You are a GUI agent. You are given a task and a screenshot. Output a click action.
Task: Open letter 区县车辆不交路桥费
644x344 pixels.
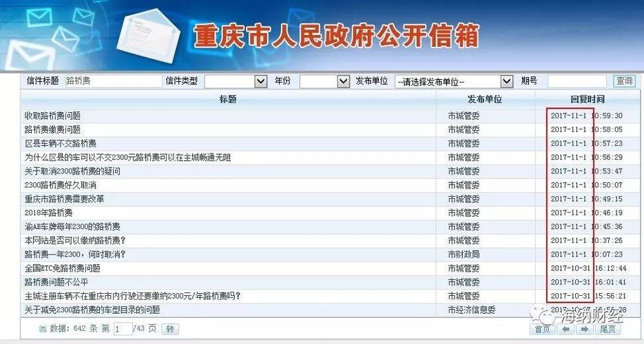point(61,144)
